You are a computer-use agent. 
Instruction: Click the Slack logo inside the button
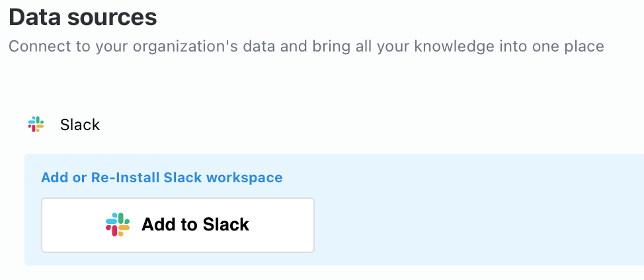118,225
